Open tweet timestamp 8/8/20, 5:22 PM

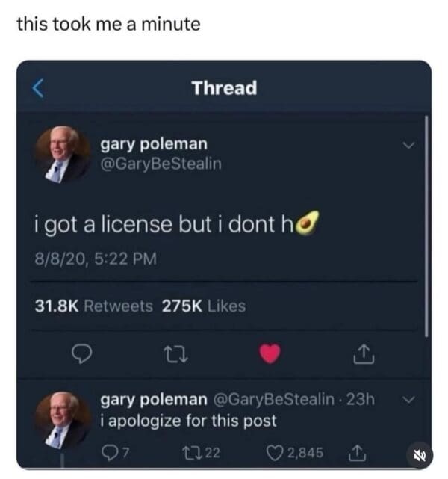pos(96,259)
